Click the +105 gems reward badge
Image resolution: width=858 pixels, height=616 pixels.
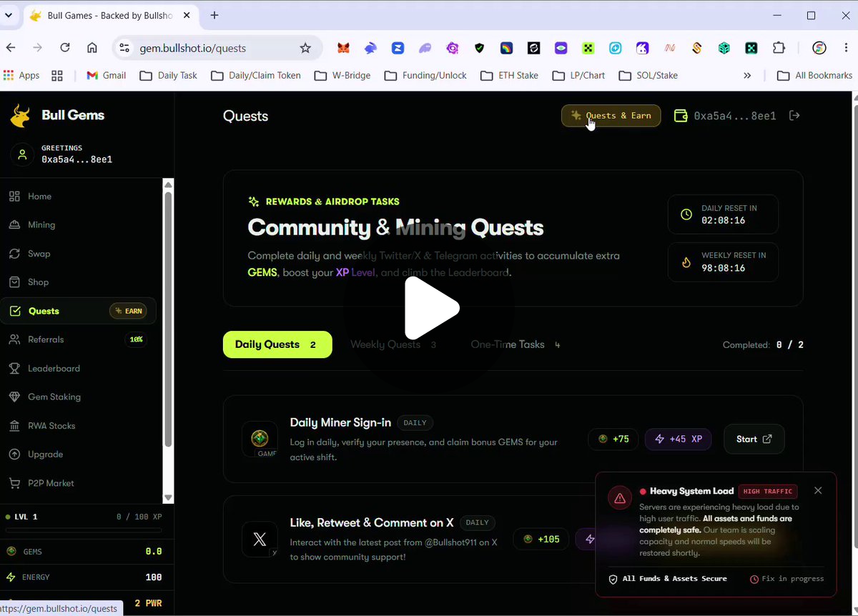click(x=541, y=539)
